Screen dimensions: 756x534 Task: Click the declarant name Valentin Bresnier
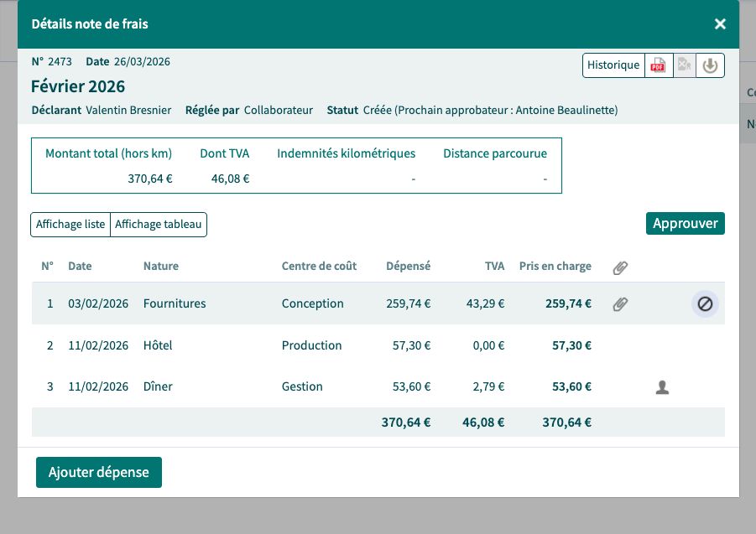tap(128, 111)
